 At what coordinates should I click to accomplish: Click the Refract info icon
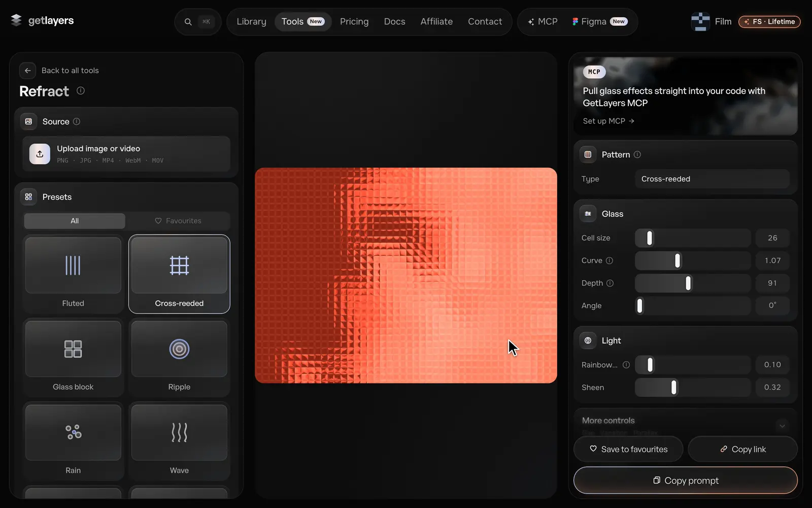81,90
